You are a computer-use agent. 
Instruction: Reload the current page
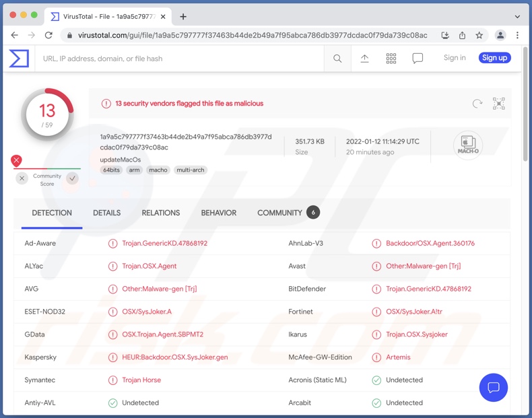coord(49,35)
